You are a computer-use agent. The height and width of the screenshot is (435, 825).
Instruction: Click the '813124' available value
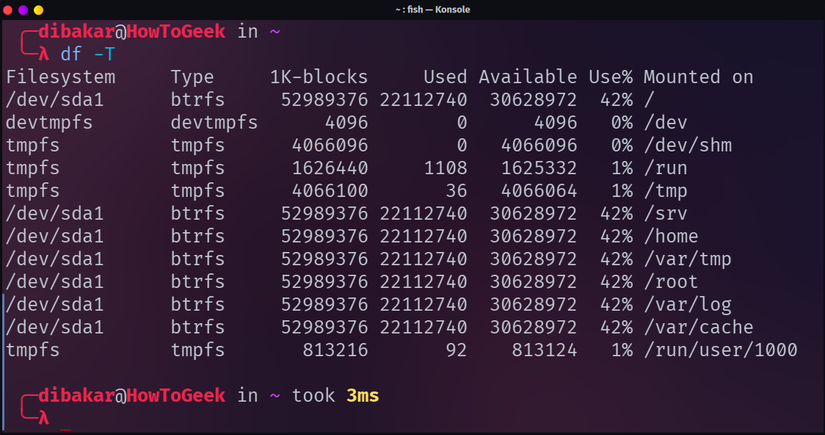(544, 350)
